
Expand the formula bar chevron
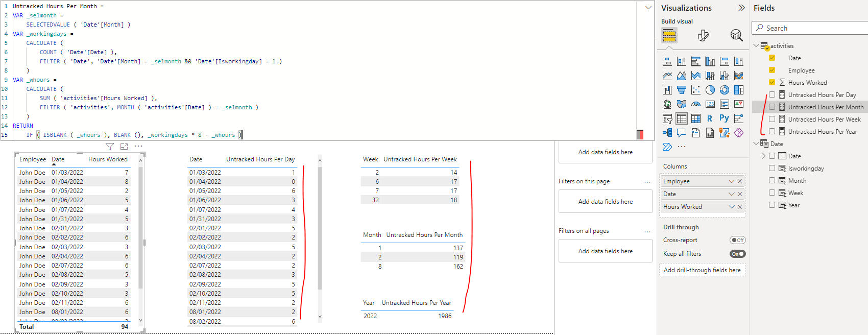click(x=648, y=8)
